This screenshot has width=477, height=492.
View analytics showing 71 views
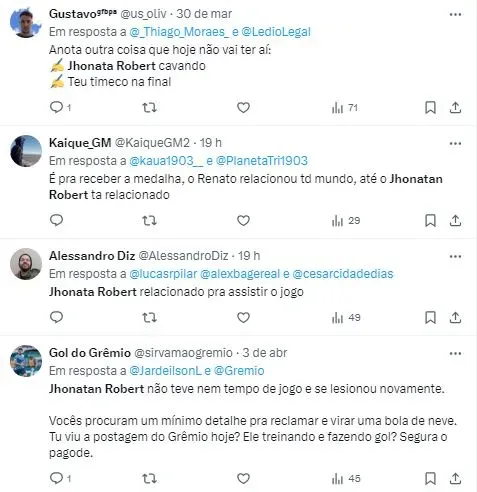[x=345, y=108]
